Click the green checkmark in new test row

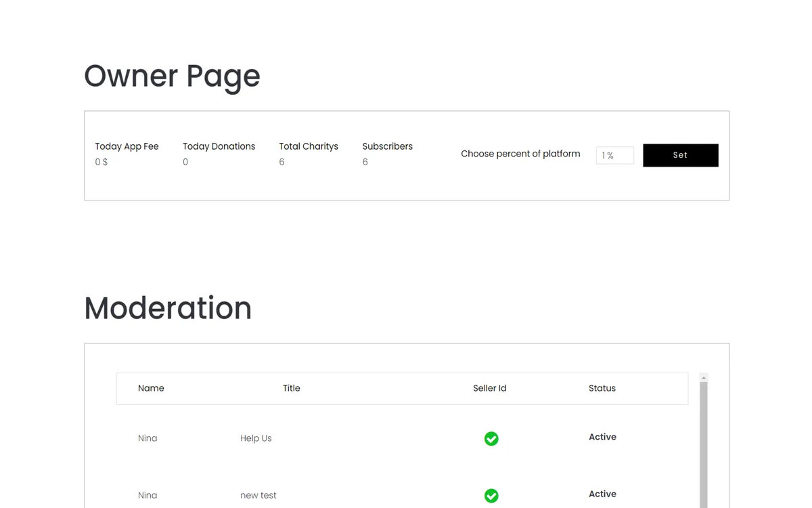(x=491, y=496)
